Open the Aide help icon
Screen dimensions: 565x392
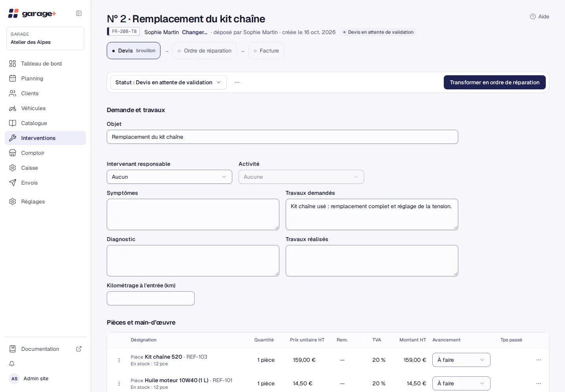[533, 16]
